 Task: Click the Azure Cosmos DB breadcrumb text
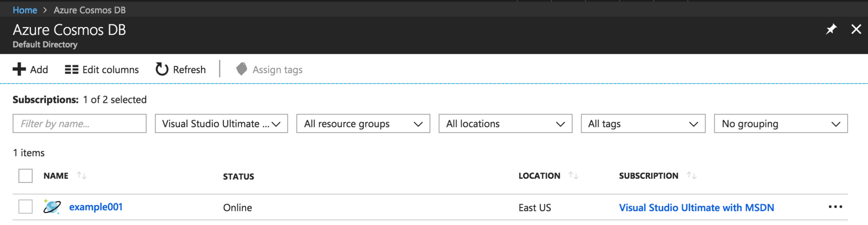[89, 10]
